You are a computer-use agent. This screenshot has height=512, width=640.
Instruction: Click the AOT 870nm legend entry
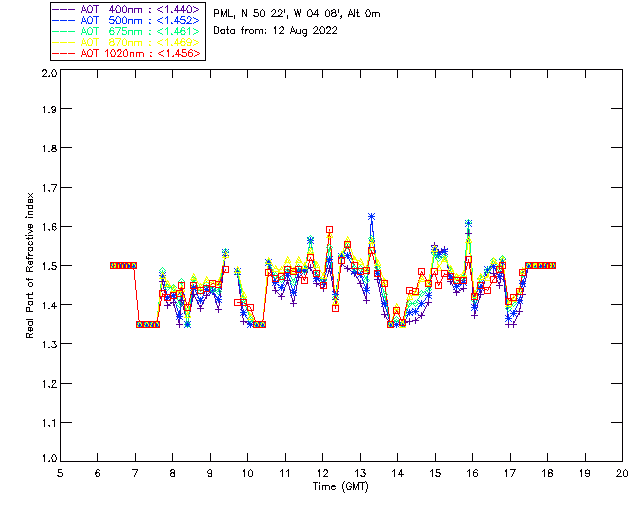(x=127, y=42)
